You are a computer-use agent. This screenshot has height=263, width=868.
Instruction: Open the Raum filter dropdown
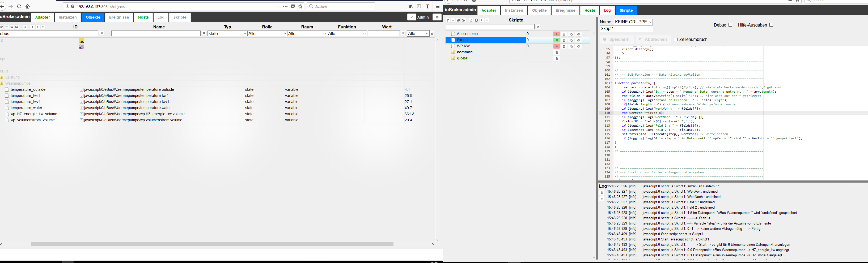tap(307, 33)
